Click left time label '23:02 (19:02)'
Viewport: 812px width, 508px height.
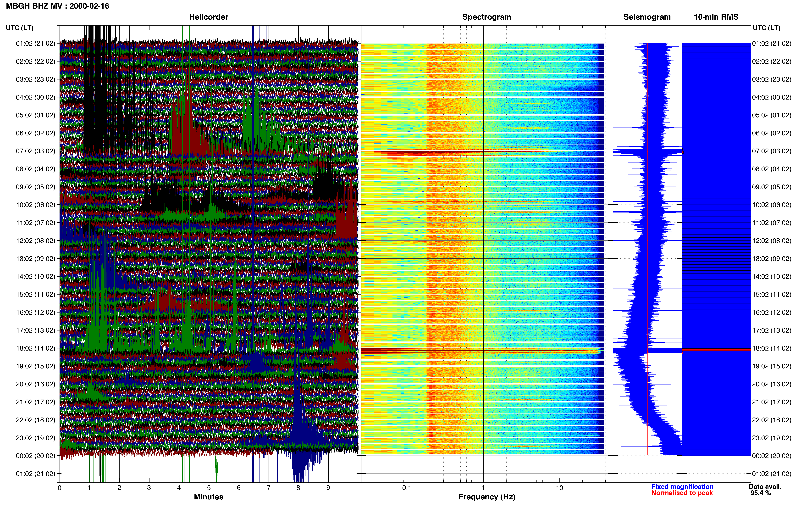(x=35, y=438)
